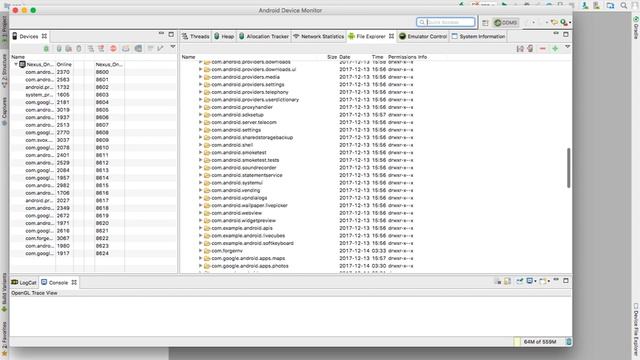640x360 pixels.
Task: Switch to the Heap tab
Action: (224, 36)
